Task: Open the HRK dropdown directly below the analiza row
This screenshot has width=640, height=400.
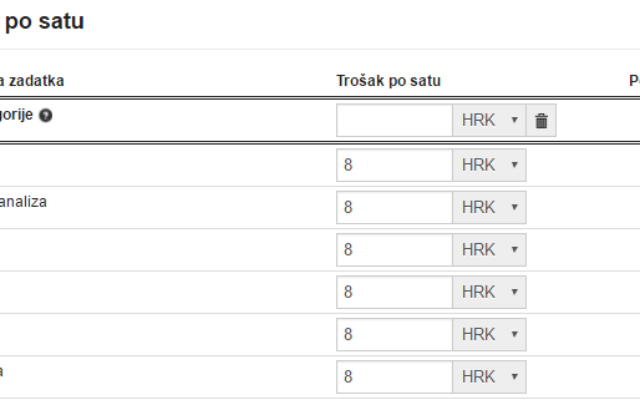Action: (489, 250)
